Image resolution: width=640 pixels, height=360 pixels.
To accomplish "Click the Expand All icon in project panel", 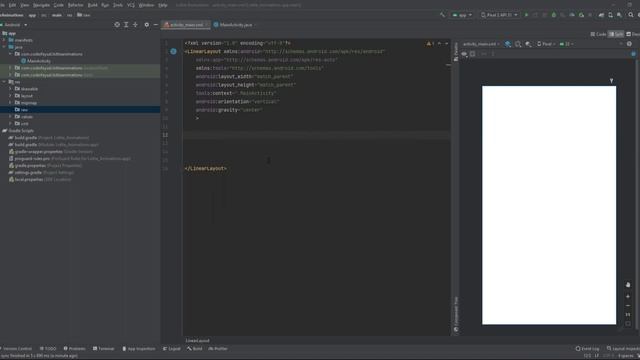I will pyautogui.click(x=126, y=24).
